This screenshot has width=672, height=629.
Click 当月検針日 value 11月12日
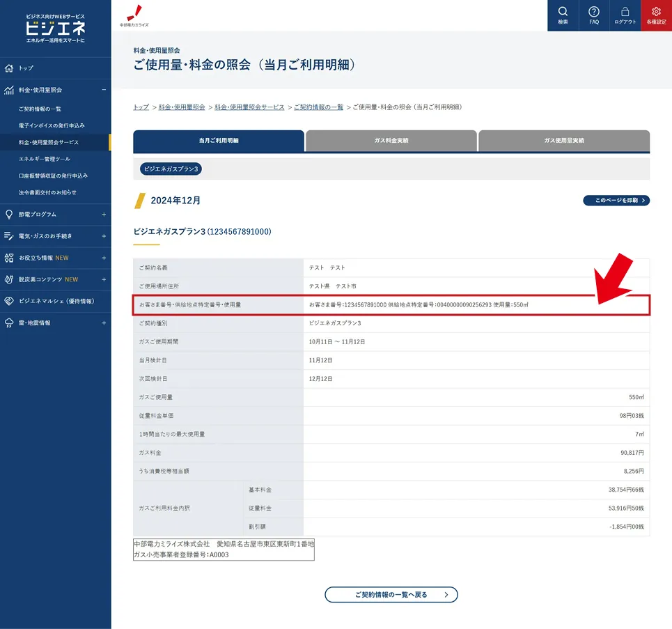point(320,360)
